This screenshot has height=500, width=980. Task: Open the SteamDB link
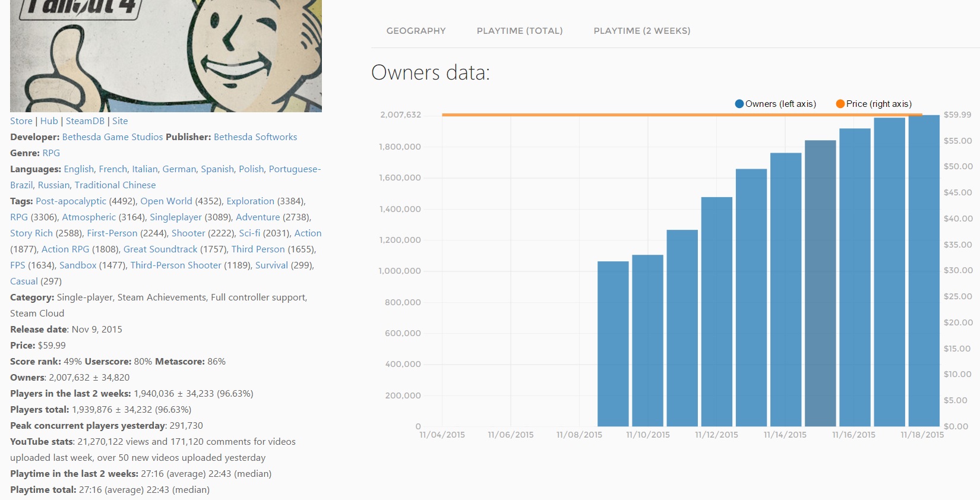coord(85,121)
